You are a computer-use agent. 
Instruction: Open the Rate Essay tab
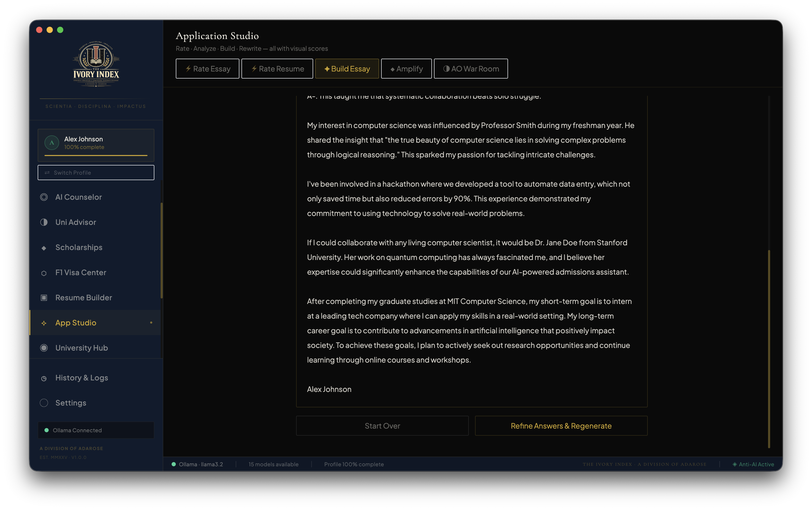coord(207,69)
